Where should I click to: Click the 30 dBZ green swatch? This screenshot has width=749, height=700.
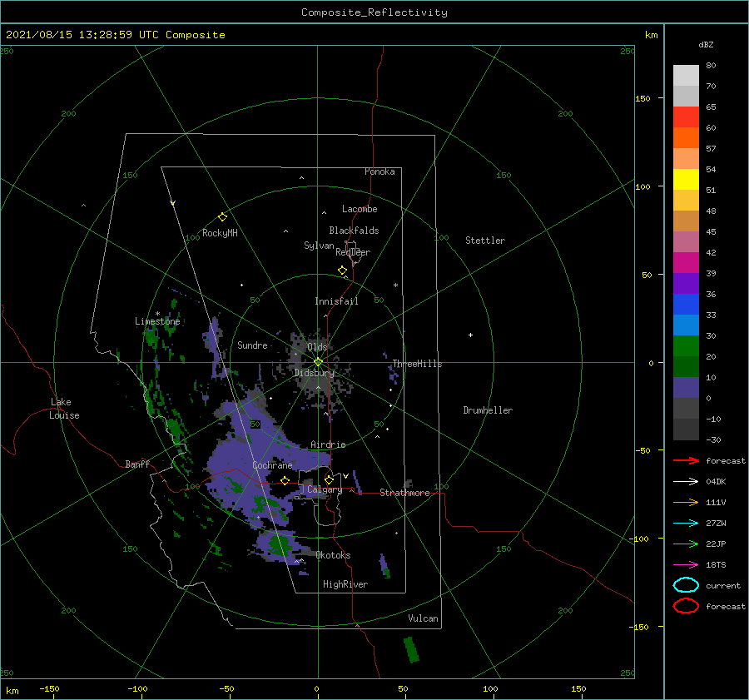[x=686, y=345]
